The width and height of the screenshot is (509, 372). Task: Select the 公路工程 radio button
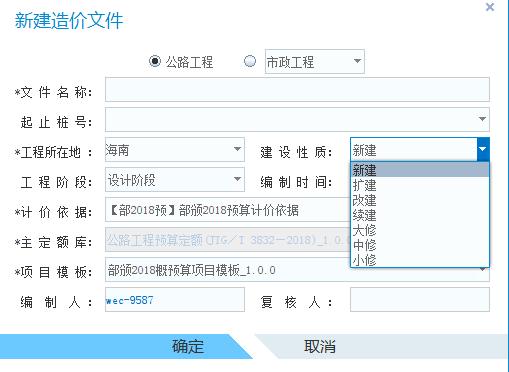[155, 61]
